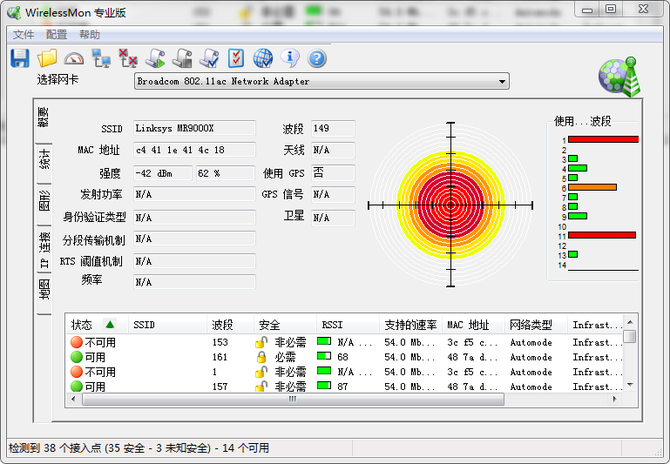Image resolution: width=670 pixels, height=464 pixels.
Task: Click the scroll icon with green play arrow
Action: (x=155, y=58)
